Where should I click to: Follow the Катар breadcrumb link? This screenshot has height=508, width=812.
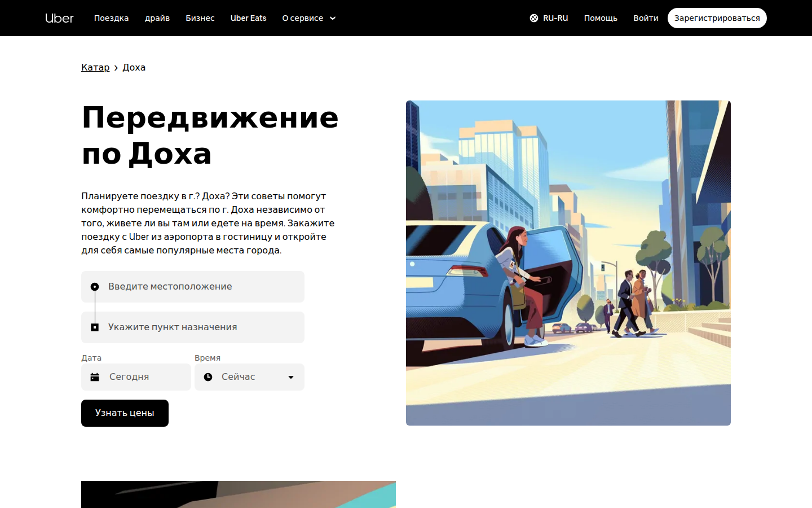click(x=95, y=67)
